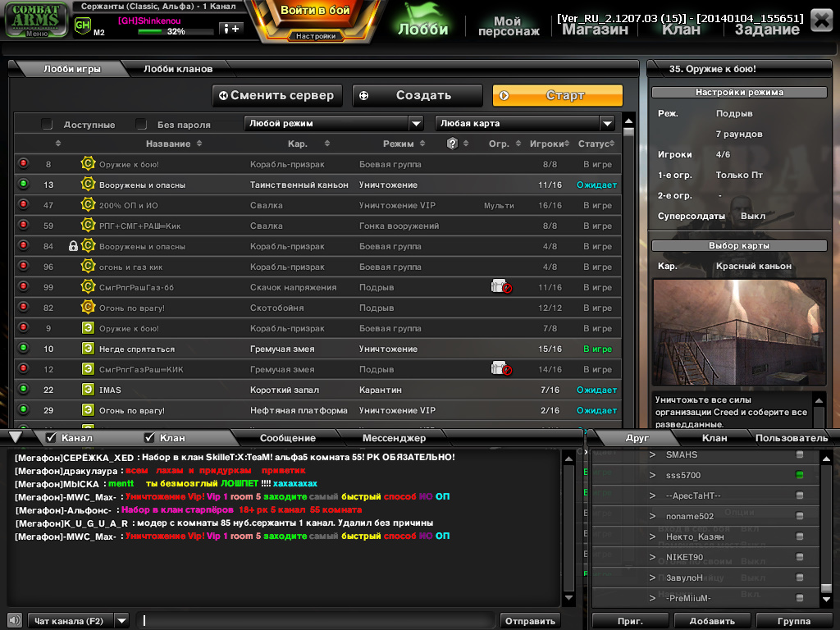Toggle the Канал chat checkbox
Image resolution: width=840 pixels, height=630 pixels.
point(51,438)
